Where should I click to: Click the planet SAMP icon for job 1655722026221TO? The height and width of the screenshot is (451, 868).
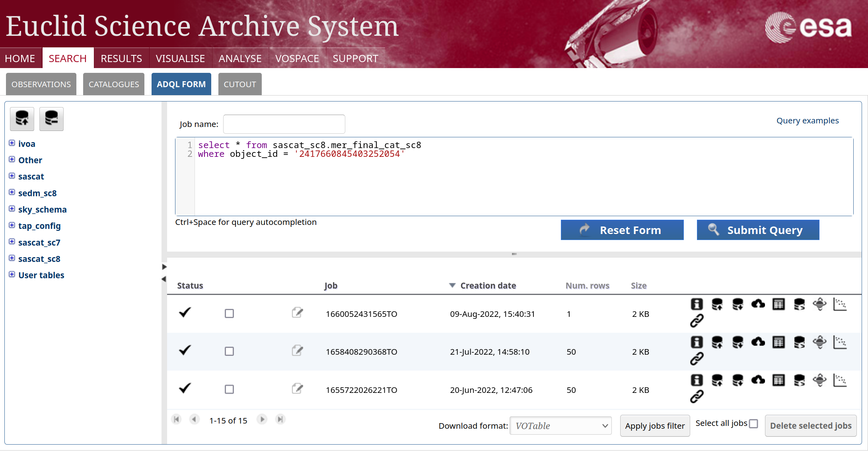click(819, 380)
